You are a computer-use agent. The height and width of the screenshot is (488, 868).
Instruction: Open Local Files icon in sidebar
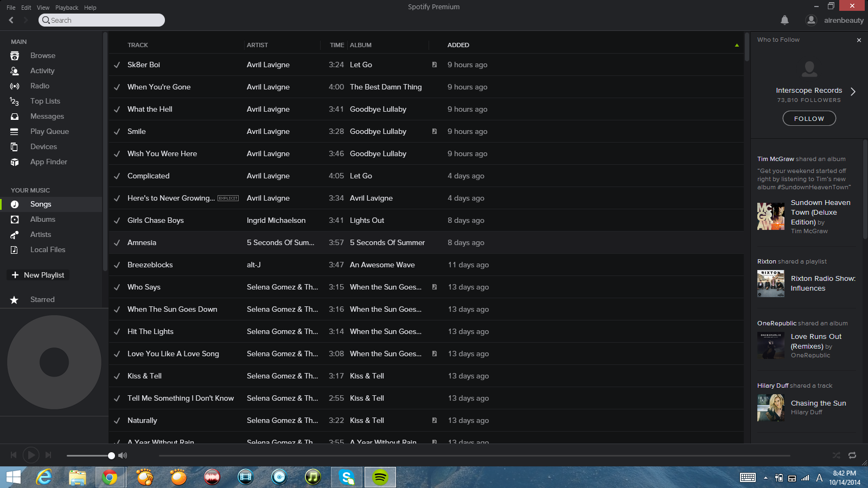(15, 250)
